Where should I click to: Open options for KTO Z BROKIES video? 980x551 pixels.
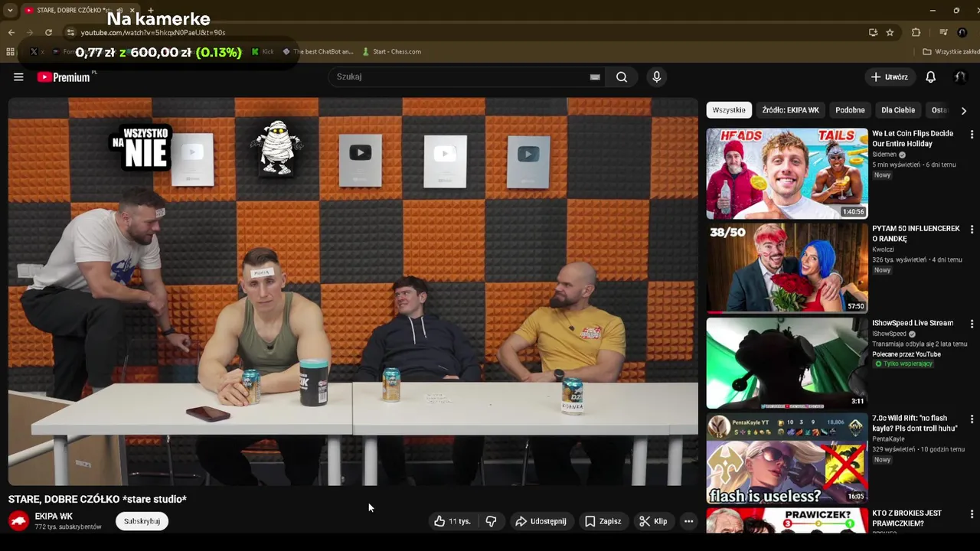(x=972, y=514)
